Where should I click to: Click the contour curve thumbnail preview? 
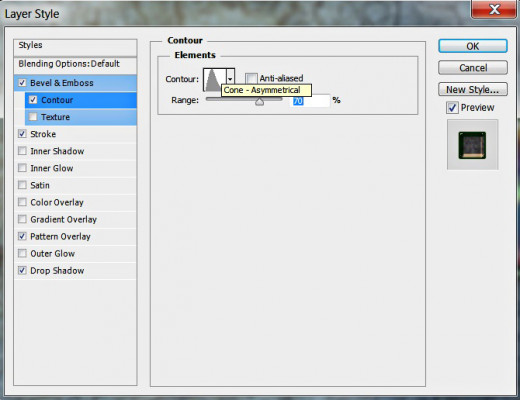point(214,79)
